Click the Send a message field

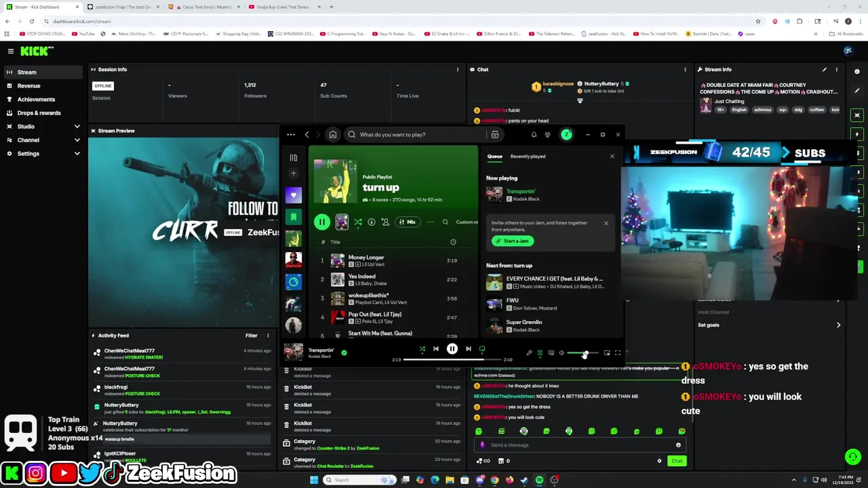click(580, 445)
